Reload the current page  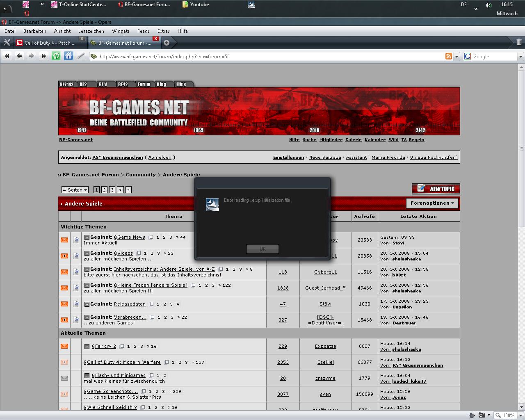tap(56, 56)
